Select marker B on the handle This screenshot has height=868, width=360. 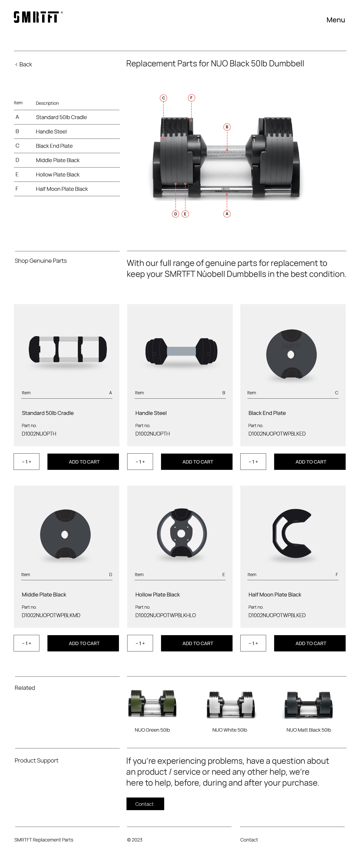[227, 127]
